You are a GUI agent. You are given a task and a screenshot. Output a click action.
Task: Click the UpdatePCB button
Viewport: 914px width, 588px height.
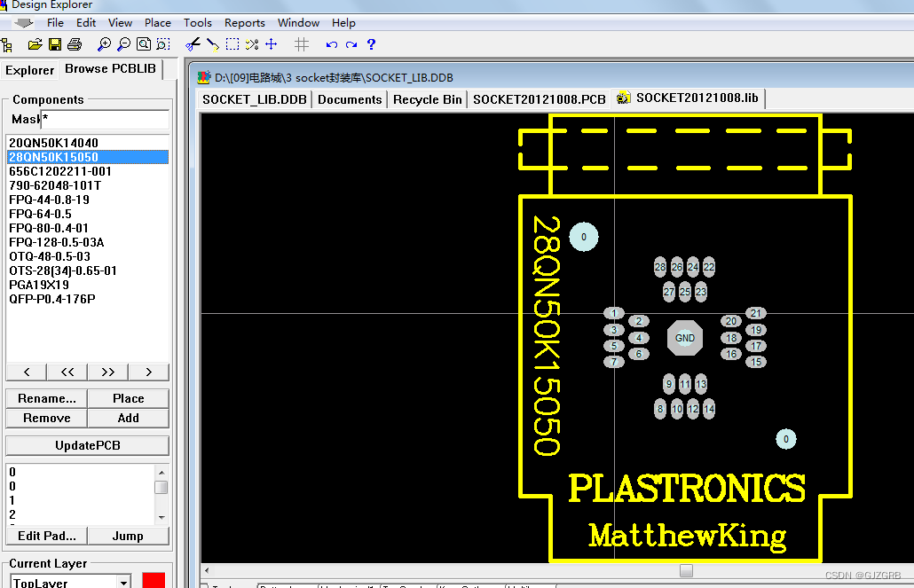coord(88,445)
